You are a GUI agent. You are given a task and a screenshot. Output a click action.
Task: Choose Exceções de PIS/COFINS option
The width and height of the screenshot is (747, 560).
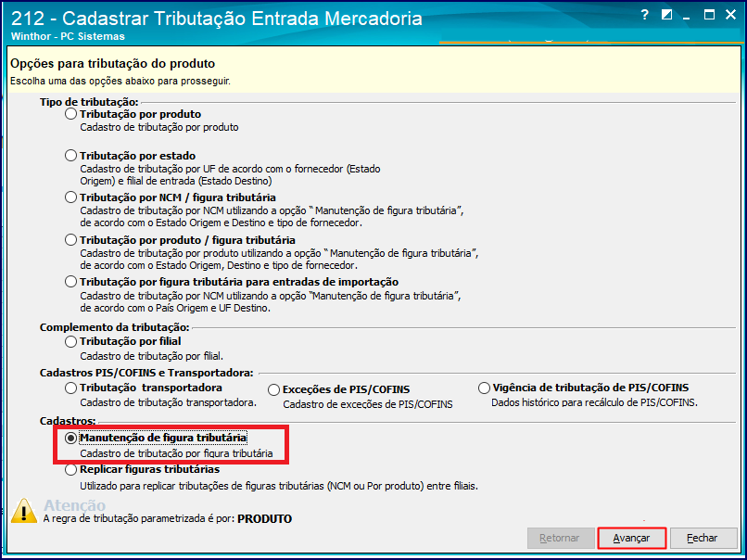pos(273,389)
